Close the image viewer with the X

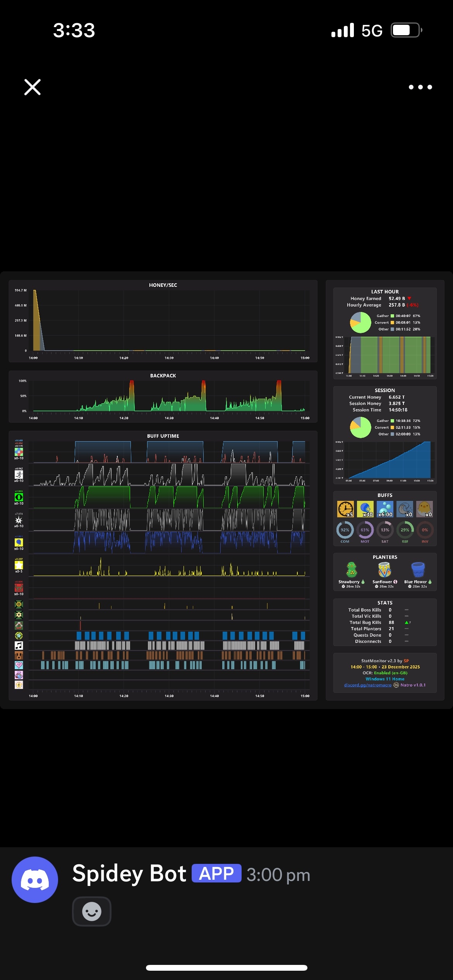(x=33, y=87)
